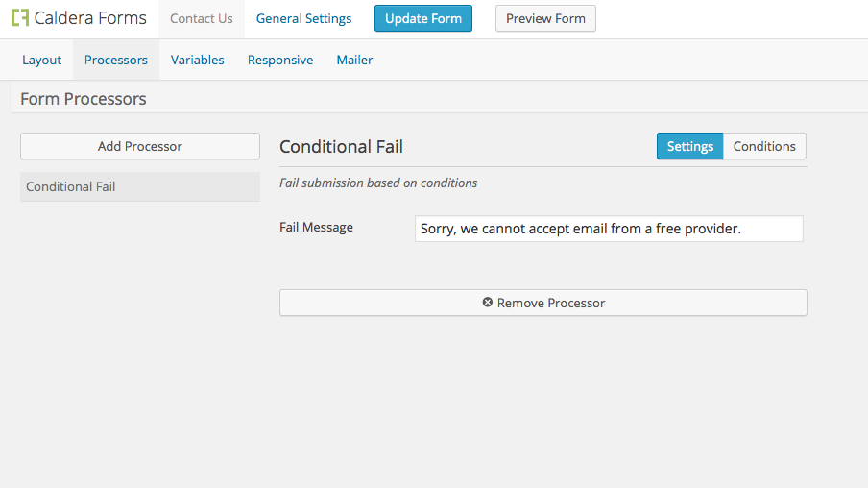The height and width of the screenshot is (488, 868).
Task: Click the Add Processor button
Action: pos(140,146)
